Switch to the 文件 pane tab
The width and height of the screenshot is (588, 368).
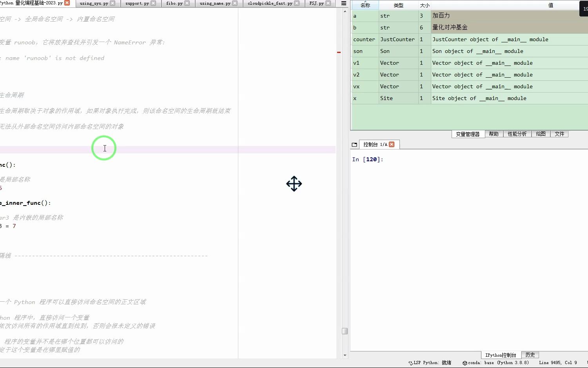coord(559,134)
